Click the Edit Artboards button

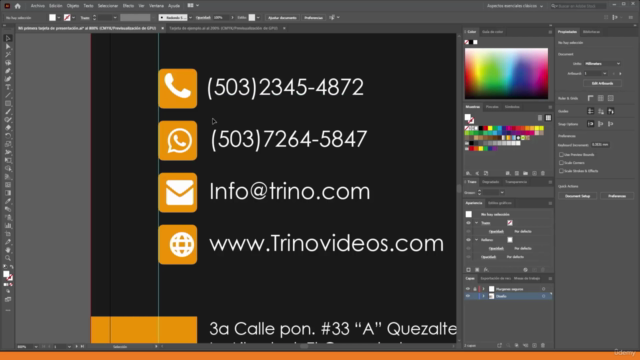pyautogui.click(x=602, y=83)
